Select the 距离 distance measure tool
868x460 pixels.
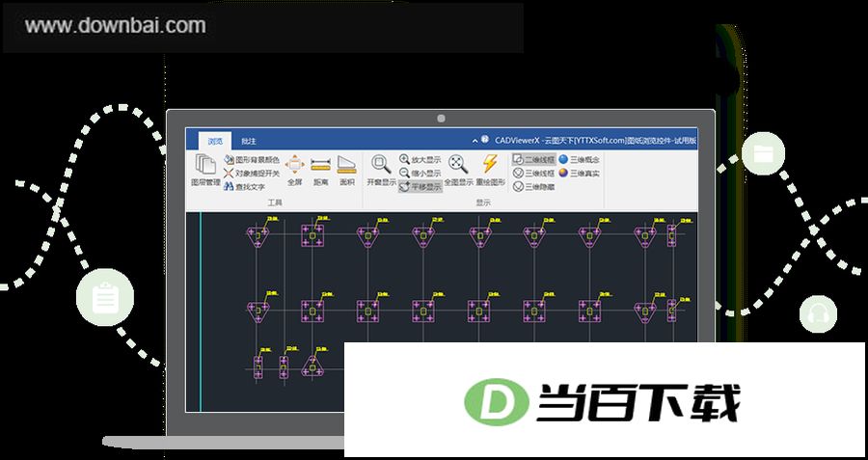(320, 170)
